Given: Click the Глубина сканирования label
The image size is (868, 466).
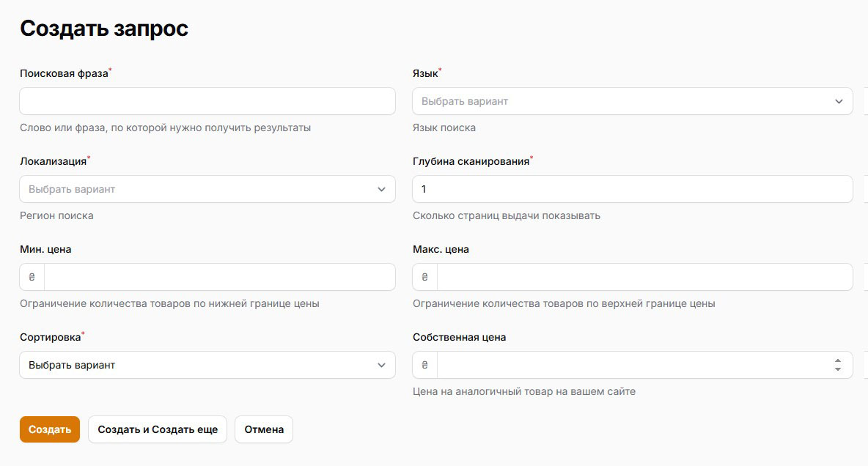Looking at the screenshot, I should click(x=471, y=161).
